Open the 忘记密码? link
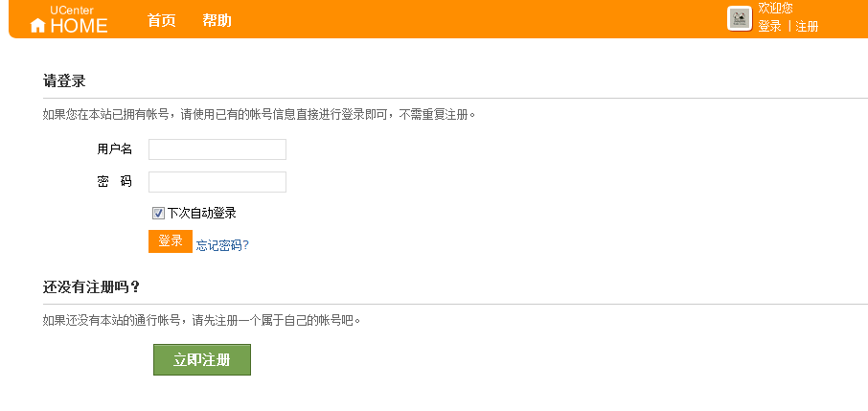Image resolution: width=868 pixels, height=411 pixels. tap(222, 245)
